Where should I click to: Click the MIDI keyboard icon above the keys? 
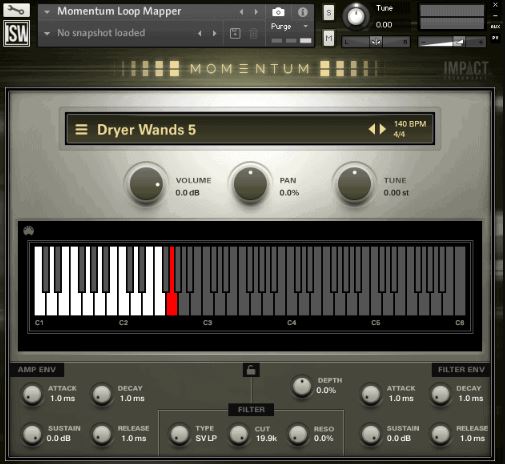[x=29, y=230]
